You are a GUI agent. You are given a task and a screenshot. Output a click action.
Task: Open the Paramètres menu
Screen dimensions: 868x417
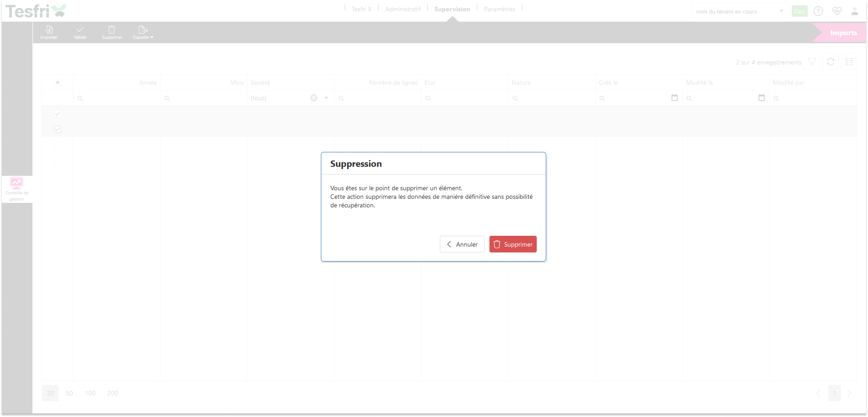499,9
